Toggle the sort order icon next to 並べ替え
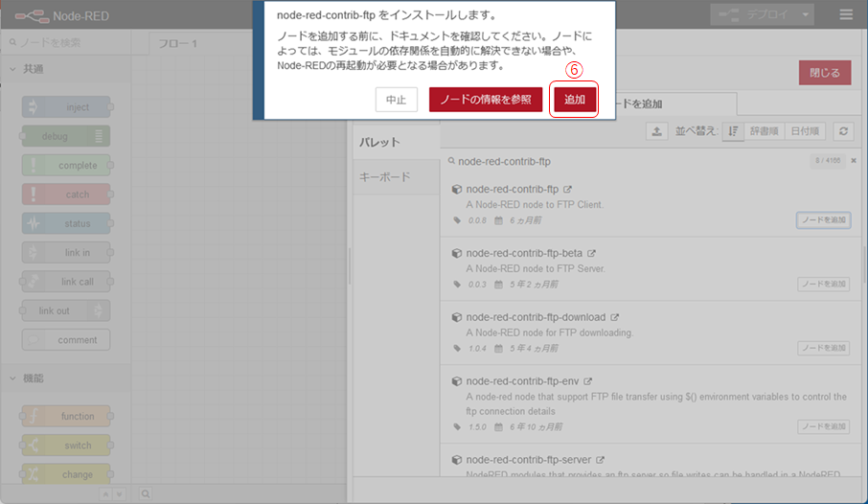Screen dimensions: 868x504 733,132
